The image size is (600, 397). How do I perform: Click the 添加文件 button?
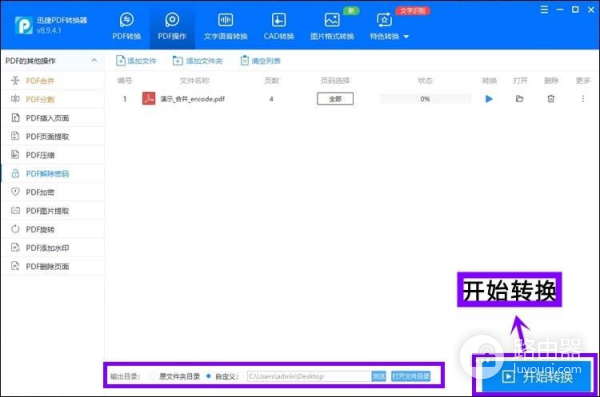tap(136, 60)
